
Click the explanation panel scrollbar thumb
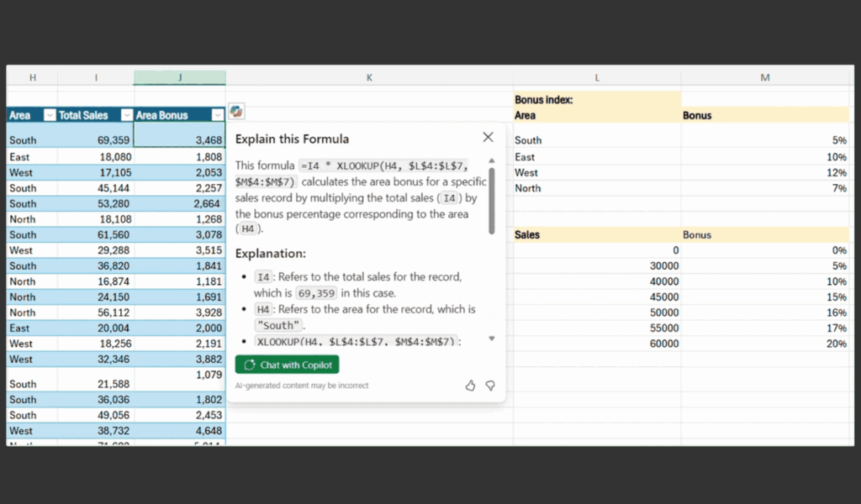[492, 200]
